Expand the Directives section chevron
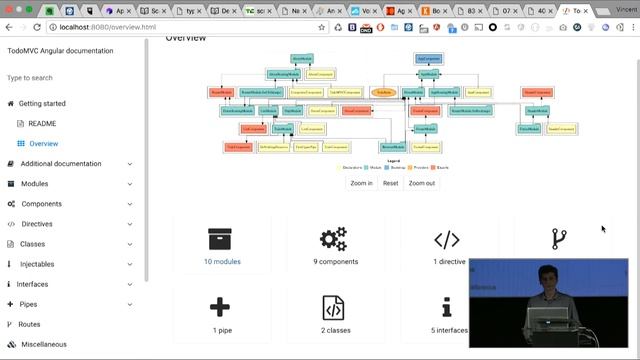 coord(130,224)
